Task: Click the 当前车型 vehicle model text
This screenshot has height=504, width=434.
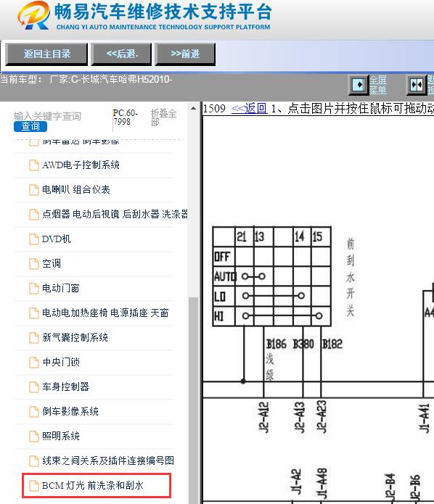Action: click(86, 79)
